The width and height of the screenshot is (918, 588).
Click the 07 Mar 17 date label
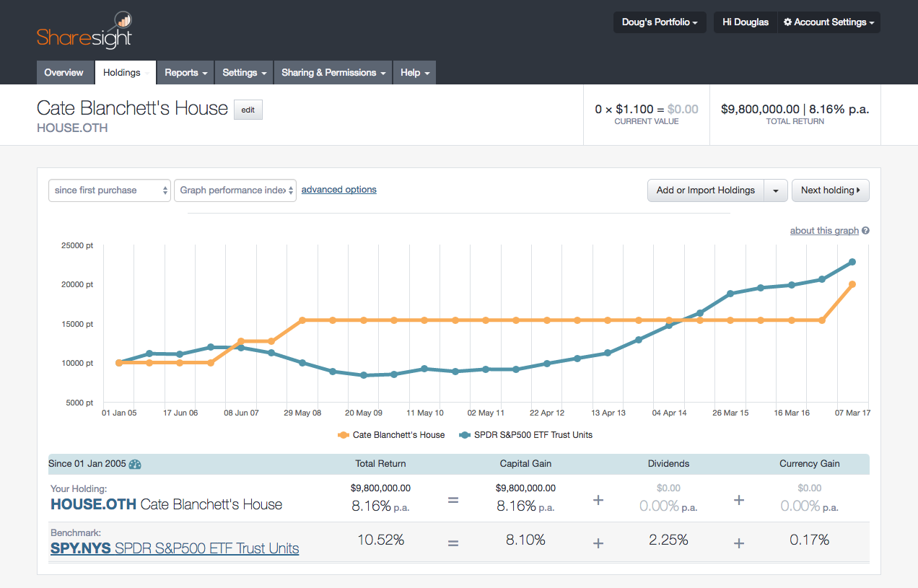(852, 413)
